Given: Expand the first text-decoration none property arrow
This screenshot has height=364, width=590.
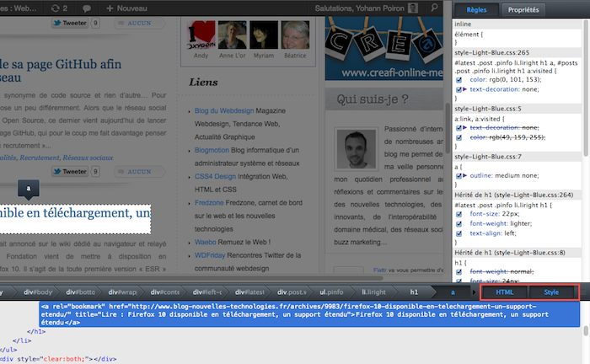Looking at the screenshot, I should tap(465, 88).
